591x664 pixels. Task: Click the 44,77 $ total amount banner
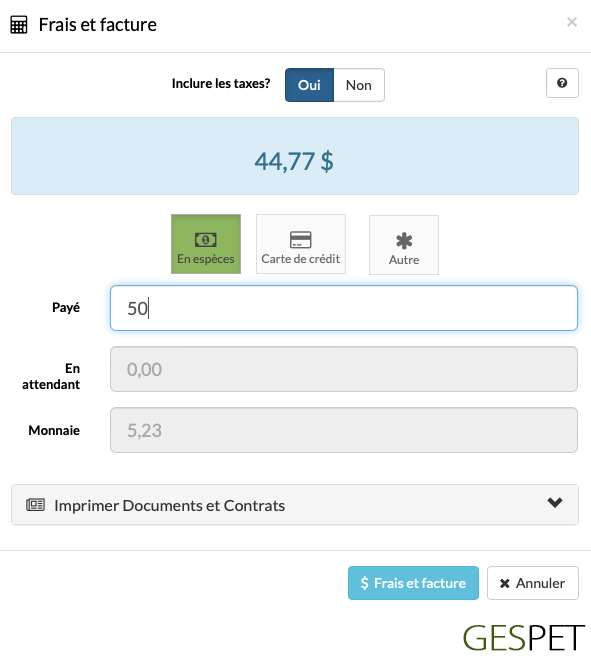click(x=295, y=156)
